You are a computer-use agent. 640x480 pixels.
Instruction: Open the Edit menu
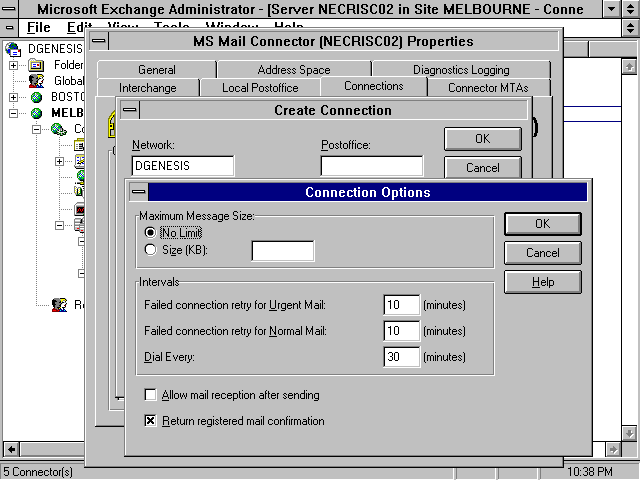point(78,27)
